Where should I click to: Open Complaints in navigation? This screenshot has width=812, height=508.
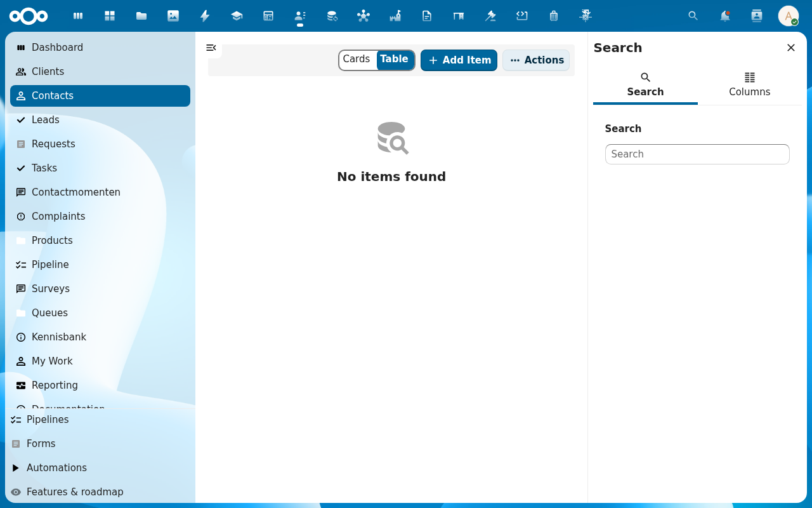[x=100, y=217]
